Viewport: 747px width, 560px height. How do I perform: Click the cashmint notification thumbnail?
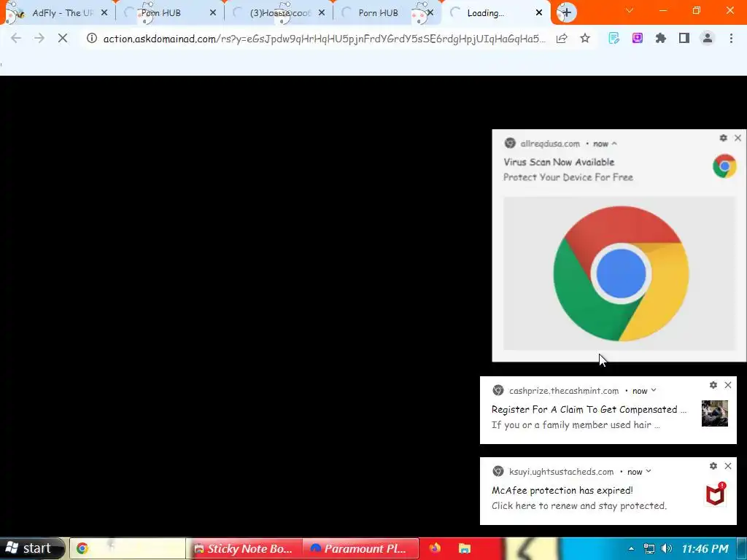pyautogui.click(x=715, y=413)
